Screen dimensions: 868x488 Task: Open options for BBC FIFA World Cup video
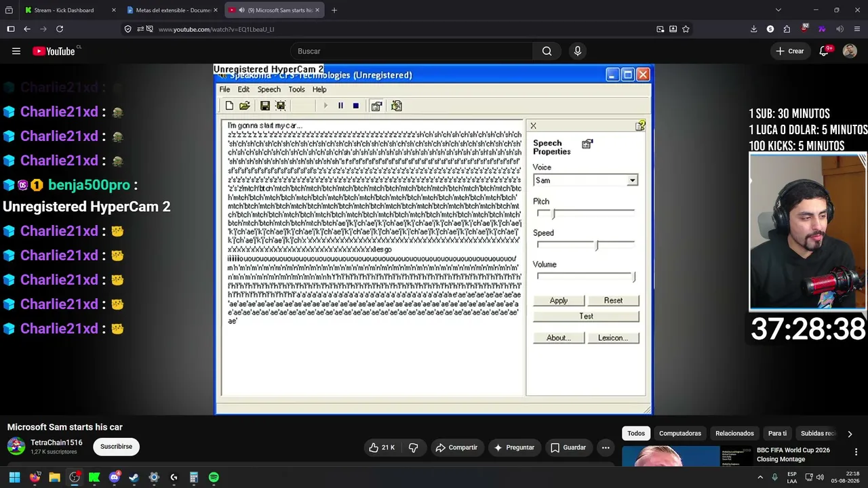click(856, 452)
